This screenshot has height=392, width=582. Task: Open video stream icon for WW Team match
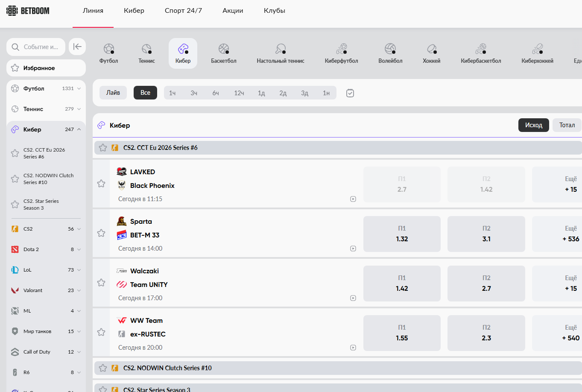click(353, 348)
